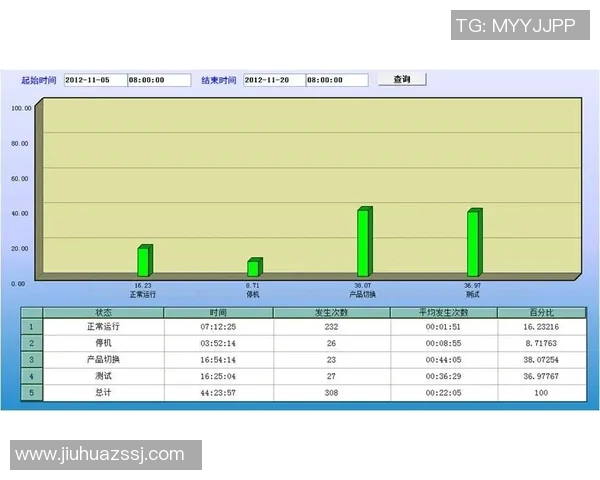
Task: Click the 停机 cell in the status column
Action: tap(104, 343)
